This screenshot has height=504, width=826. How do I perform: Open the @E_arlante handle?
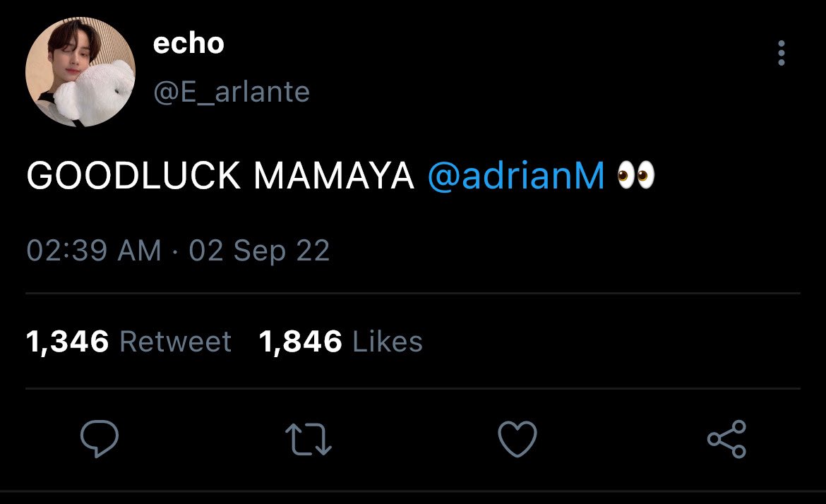232,92
